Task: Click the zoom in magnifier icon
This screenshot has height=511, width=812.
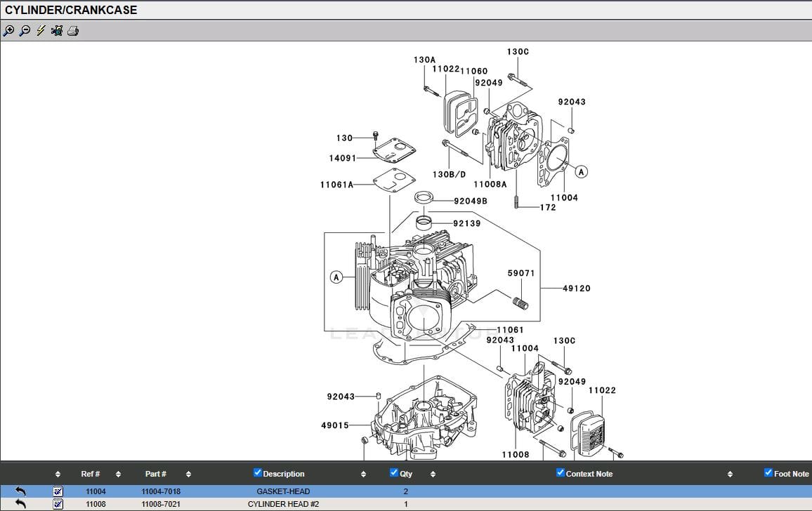Action: [9, 31]
